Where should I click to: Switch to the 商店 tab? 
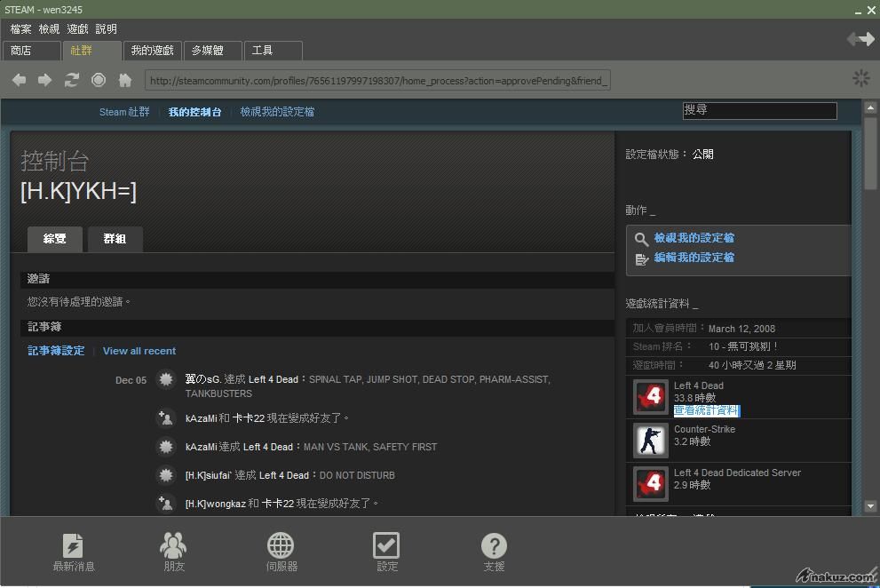(31, 51)
